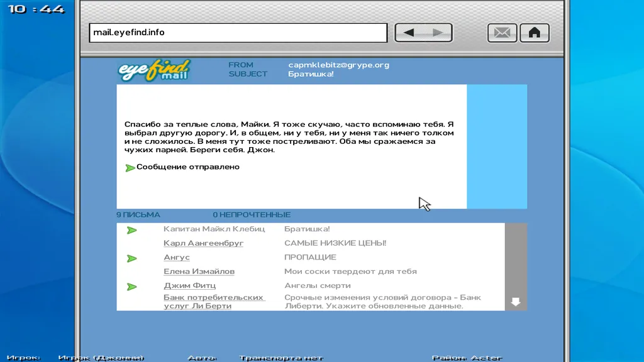Click the Братишка! subject in the mail list
This screenshot has height=362, width=644.
307,229
